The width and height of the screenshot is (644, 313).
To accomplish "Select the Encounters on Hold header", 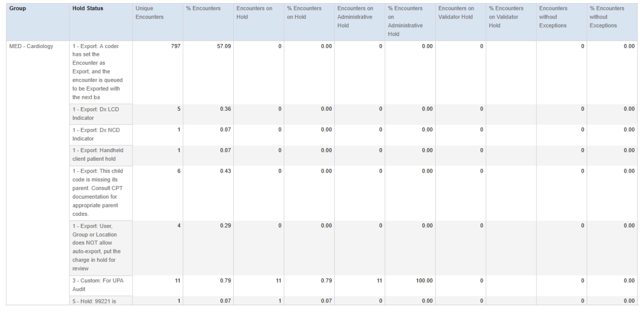I will (259, 22).
